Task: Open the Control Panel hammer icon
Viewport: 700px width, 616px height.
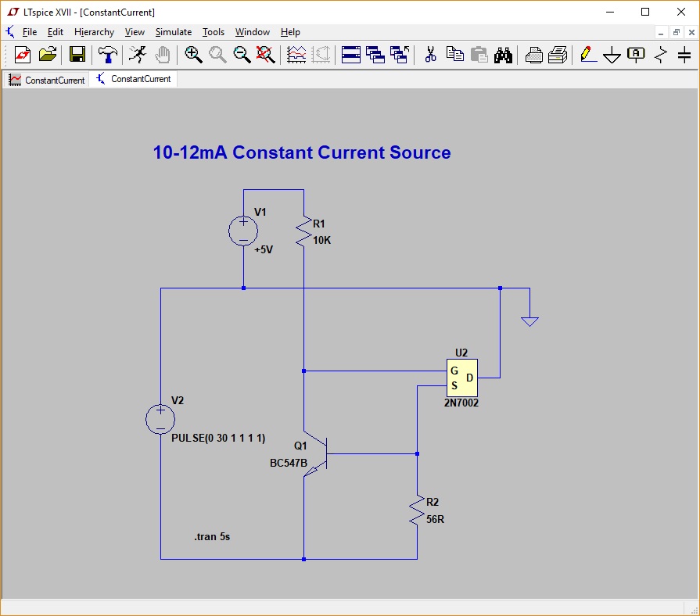Action: tap(107, 56)
